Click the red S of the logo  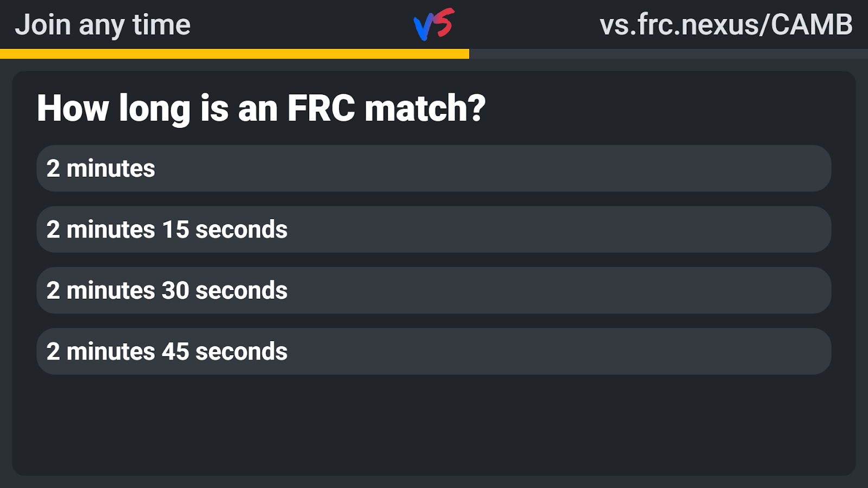tap(445, 22)
